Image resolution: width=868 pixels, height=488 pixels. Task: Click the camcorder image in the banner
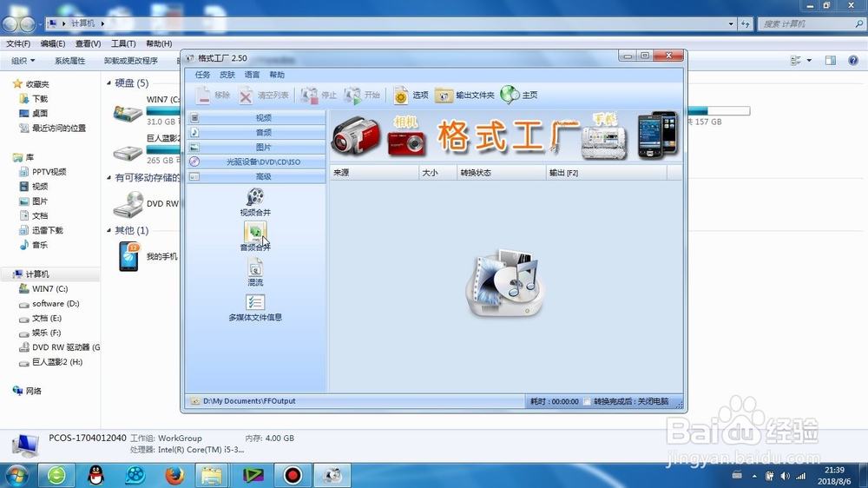(356, 135)
